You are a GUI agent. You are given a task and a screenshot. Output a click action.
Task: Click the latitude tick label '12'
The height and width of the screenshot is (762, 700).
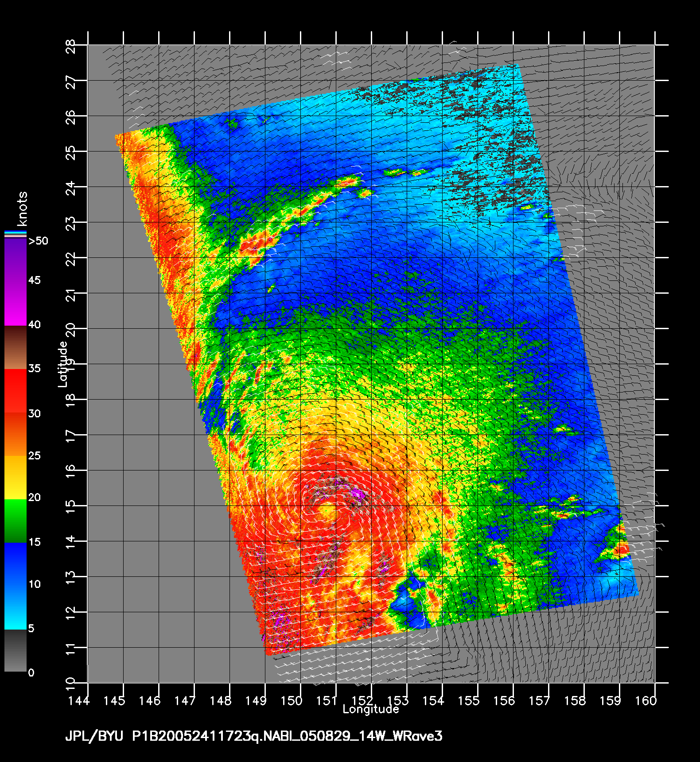71,613
